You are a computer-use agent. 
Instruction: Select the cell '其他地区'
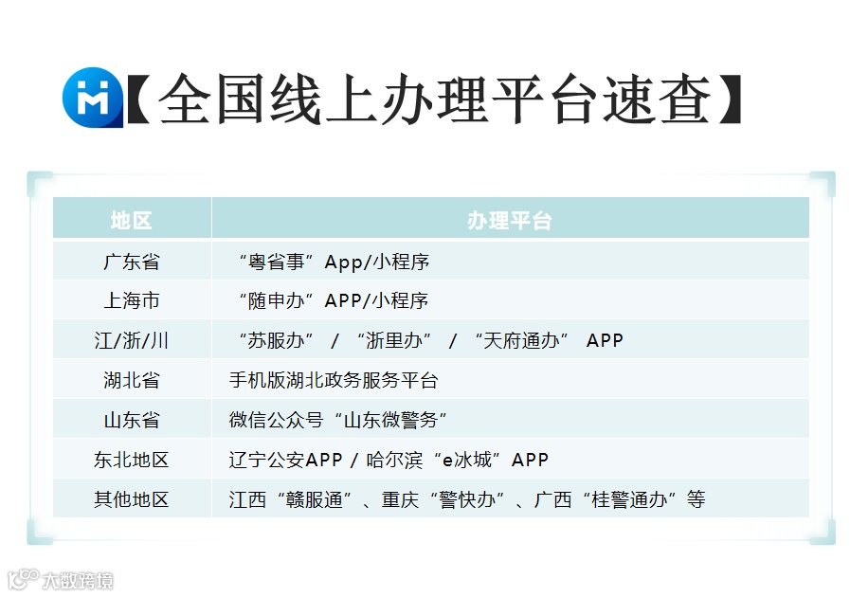click(132, 499)
